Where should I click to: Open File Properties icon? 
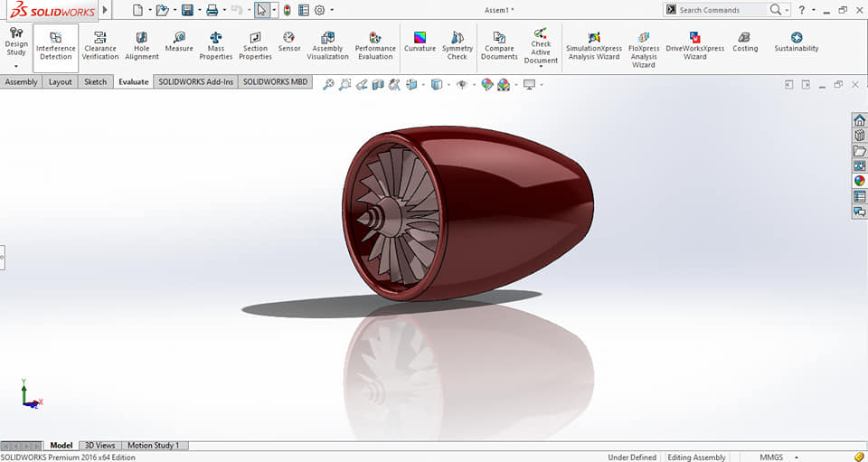click(304, 10)
